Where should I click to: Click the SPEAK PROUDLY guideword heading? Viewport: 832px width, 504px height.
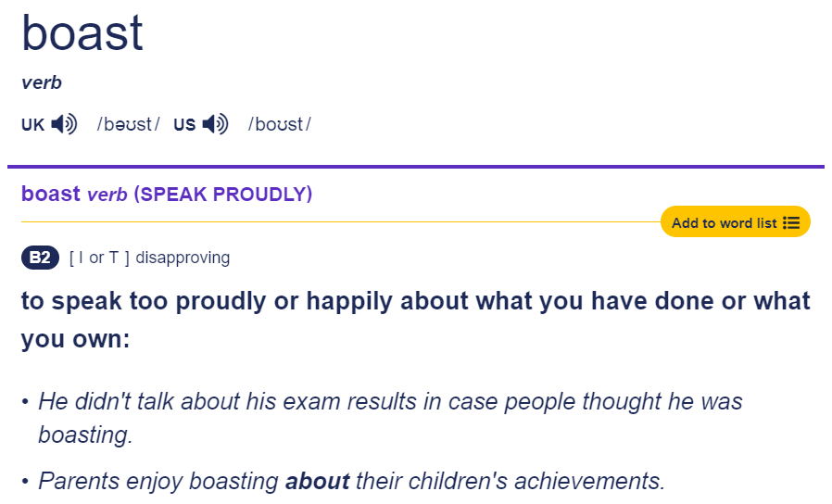tap(223, 195)
